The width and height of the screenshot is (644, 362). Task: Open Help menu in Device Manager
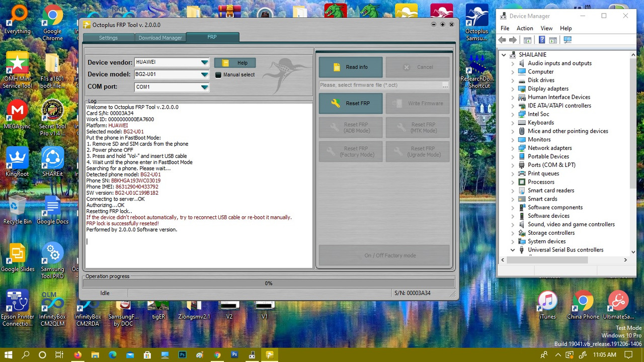(566, 28)
